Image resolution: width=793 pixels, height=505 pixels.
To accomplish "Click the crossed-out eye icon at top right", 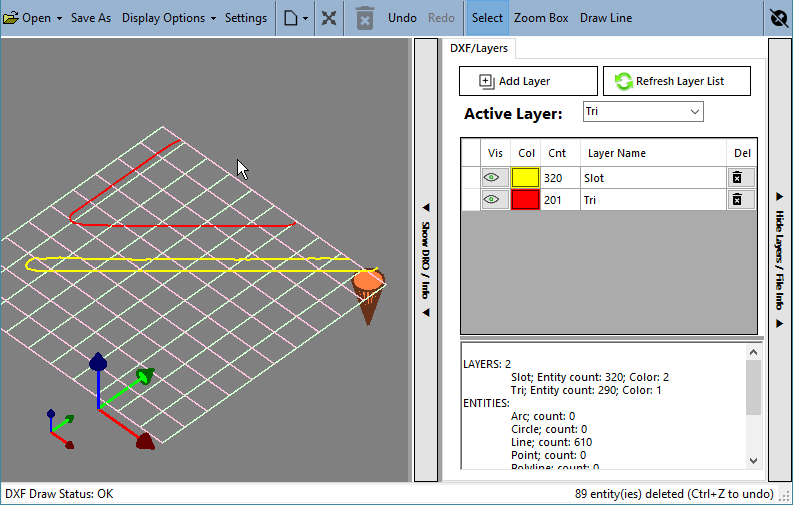I will point(779,18).
